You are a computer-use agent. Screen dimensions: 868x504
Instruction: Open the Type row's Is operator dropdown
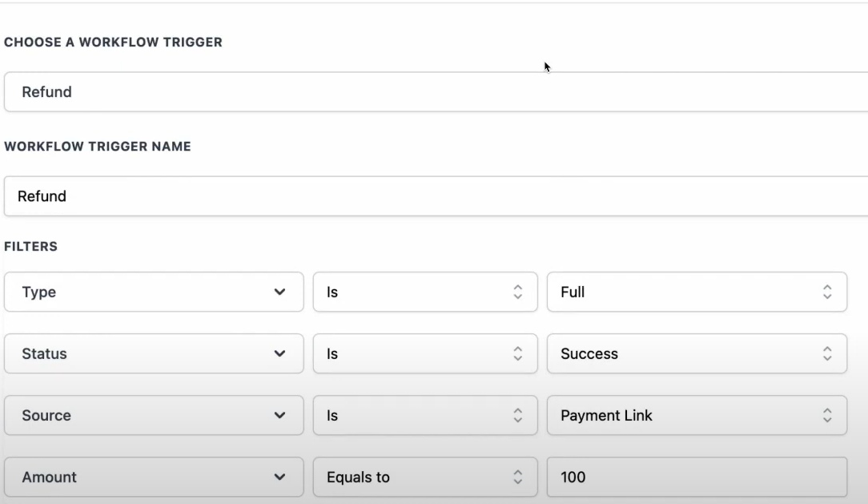[x=416, y=292]
